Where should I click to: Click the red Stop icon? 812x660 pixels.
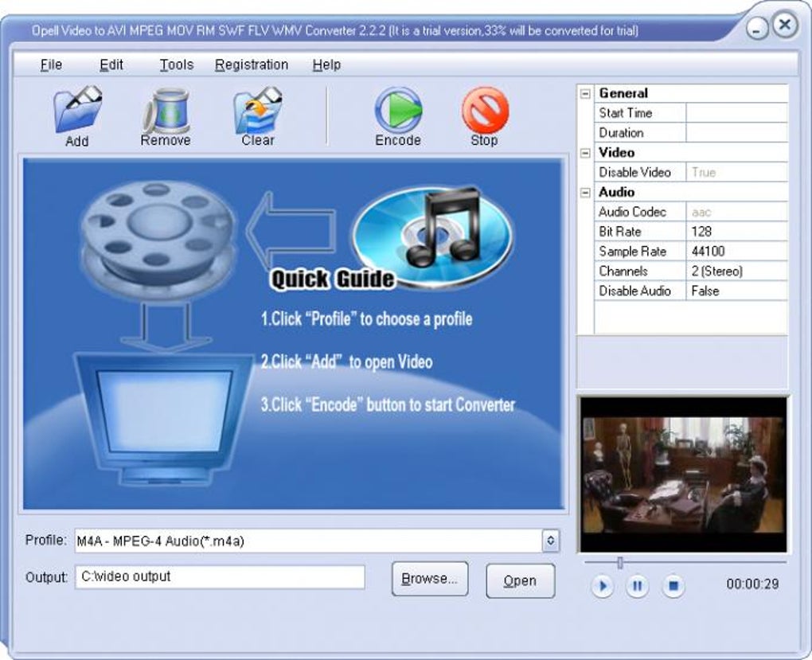(486, 111)
